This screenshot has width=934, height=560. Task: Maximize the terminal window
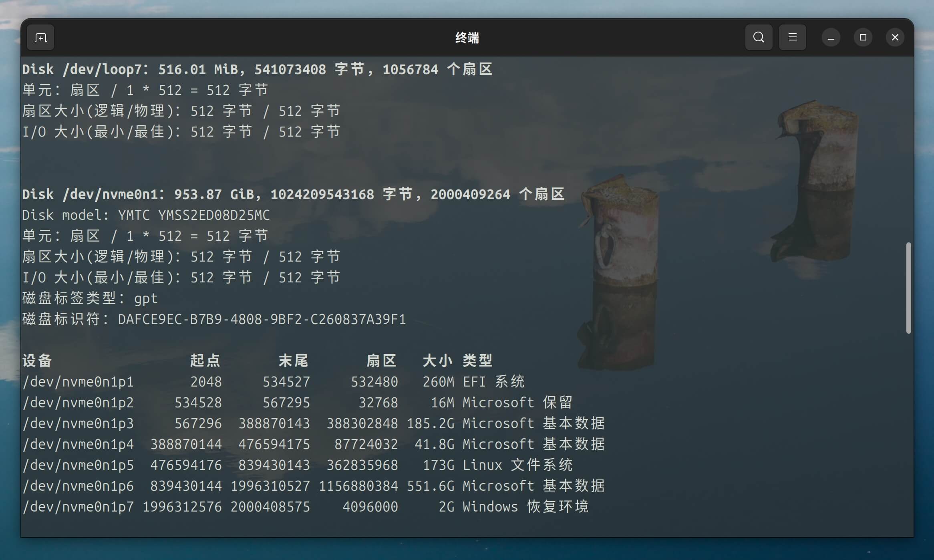tap(863, 38)
